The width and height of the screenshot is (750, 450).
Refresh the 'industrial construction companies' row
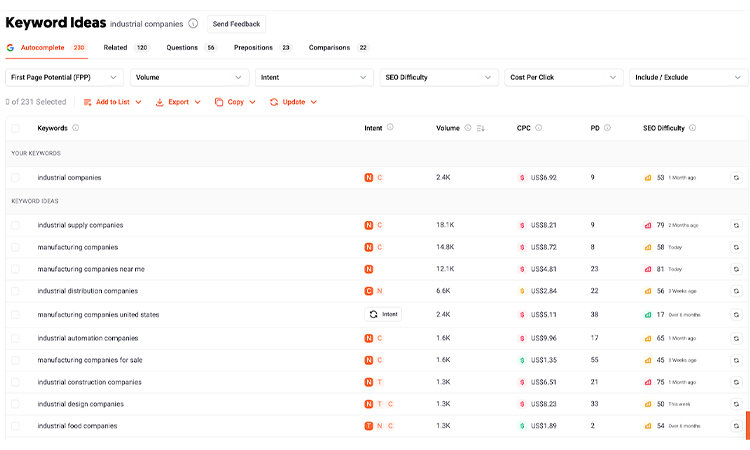[736, 382]
